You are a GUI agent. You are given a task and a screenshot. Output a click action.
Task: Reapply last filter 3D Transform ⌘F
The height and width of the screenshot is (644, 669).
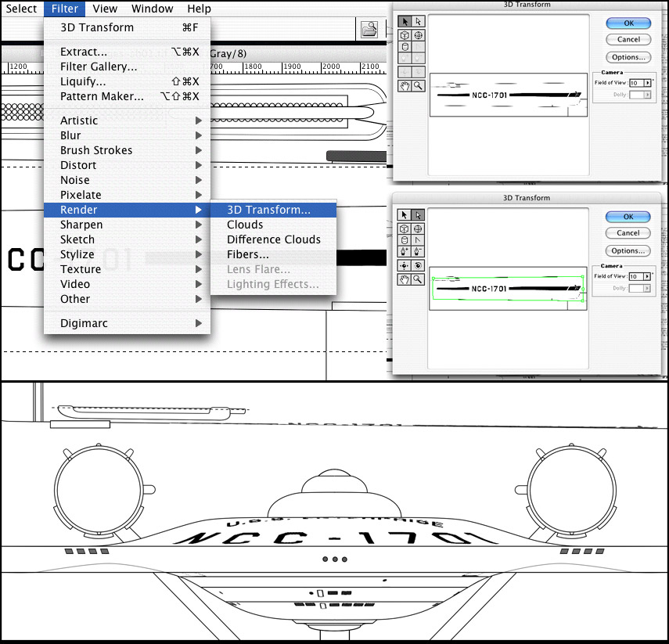(127, 27)
